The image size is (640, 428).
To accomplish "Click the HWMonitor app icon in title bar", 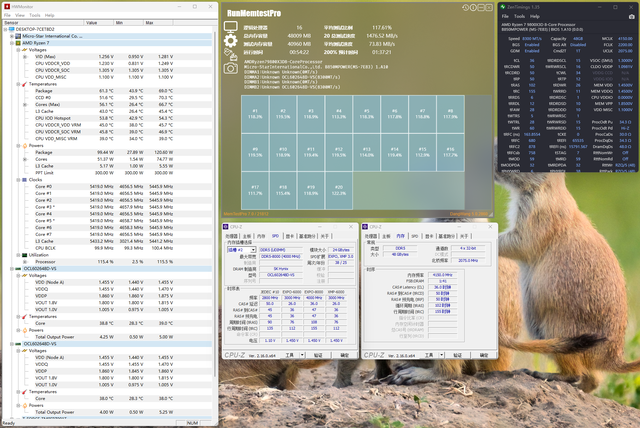I will click(x=5, y=5).
